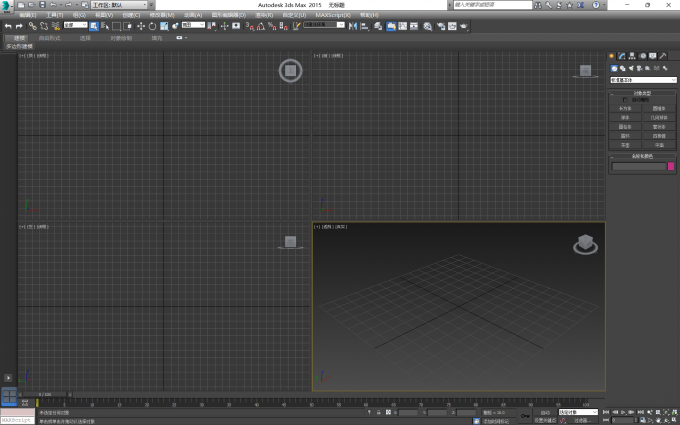
Task: Toggle the Selection Lock padlock
Action: coord(379,412)
